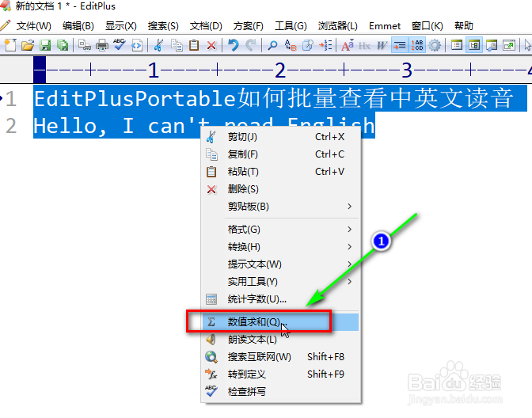Click the Save All toolbar icon
The width and height of the screenshot is (532, 418).
63,45
